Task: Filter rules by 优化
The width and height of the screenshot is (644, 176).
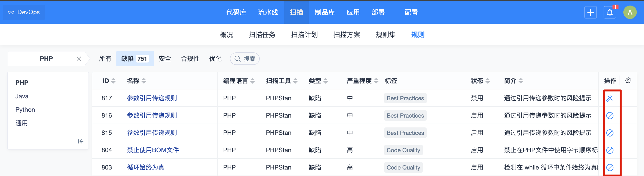Action: pyautogui.click(x=215, y=59)
